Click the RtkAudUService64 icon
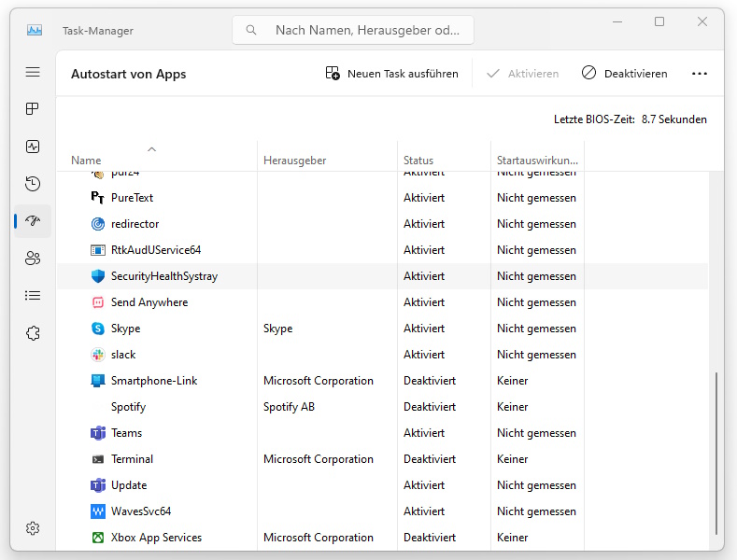Screen dimensions: 737x560 pos(98,250)
